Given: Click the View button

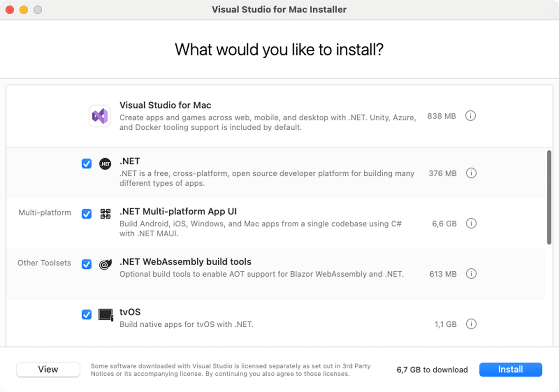Looking at the screenshot, I should [x=48, y=369].
